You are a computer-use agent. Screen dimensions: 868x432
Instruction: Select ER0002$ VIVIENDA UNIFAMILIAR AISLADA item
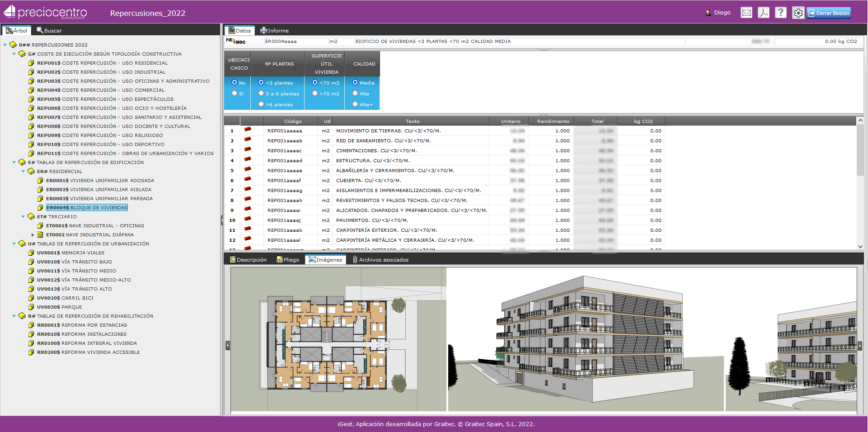pos(99,189)
